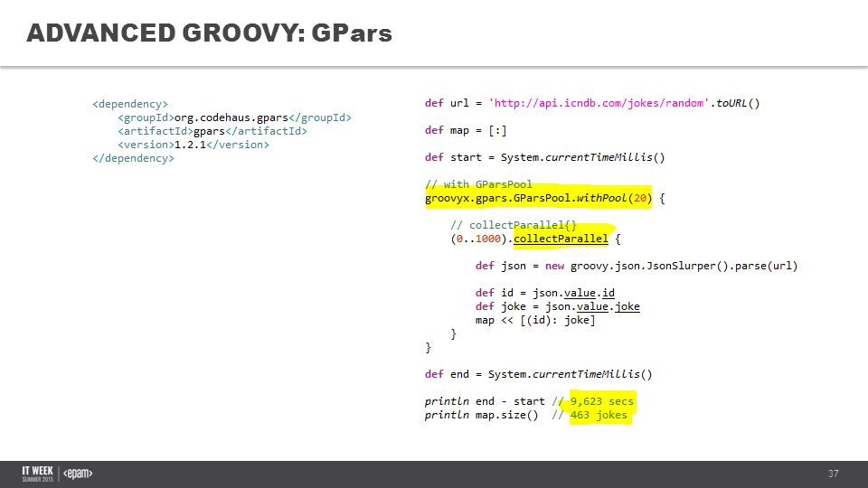Click the epam logo in footer
Screen dimensions: 868x488
(x=78, y=474)
